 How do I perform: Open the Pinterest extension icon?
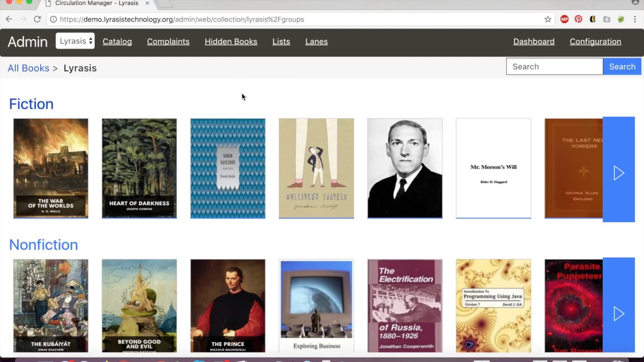point(579,19)
